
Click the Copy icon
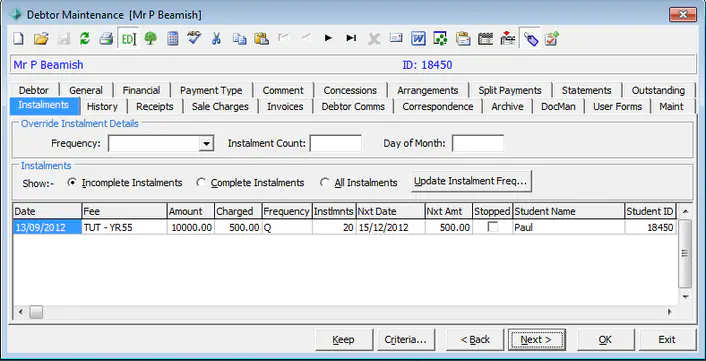[x=239, y=39]
